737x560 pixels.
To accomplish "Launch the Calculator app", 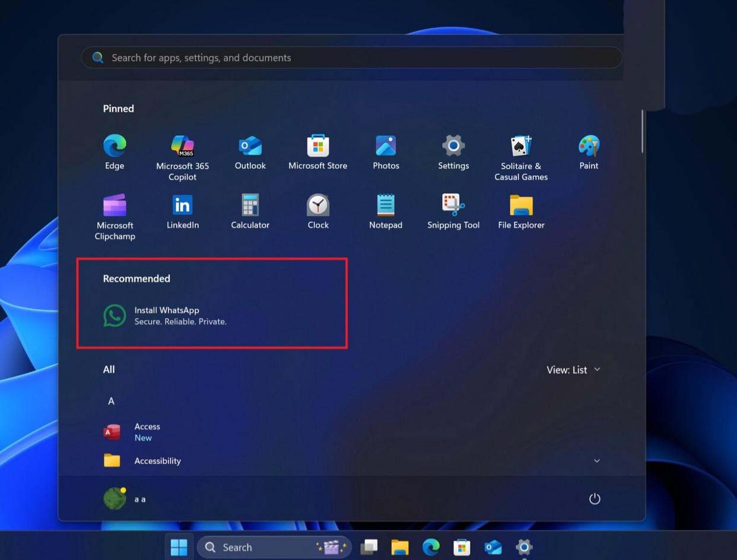I will [x=250, y=212].
